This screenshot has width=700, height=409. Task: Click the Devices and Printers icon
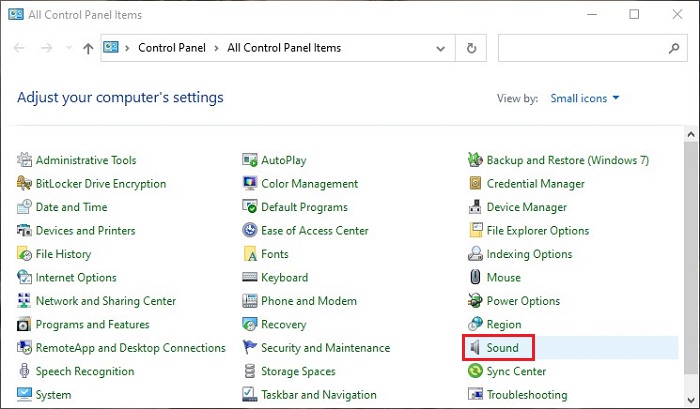tap(24, 230)
